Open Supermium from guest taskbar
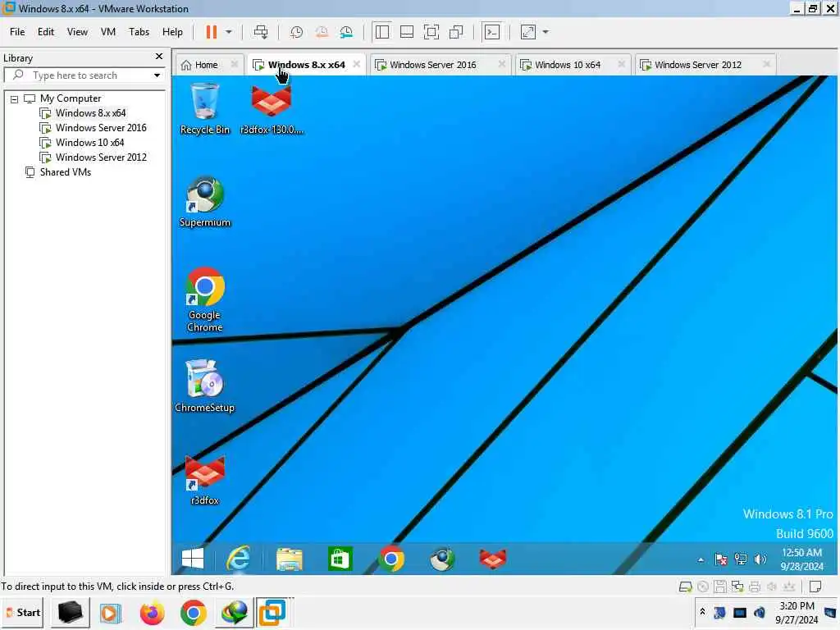 click(x=442, y=559)
